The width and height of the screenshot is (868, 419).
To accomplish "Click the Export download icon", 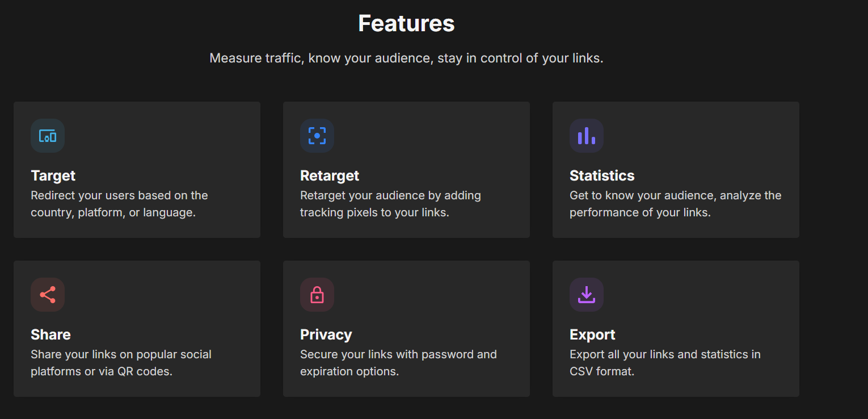I will click(x=586, y=295).
